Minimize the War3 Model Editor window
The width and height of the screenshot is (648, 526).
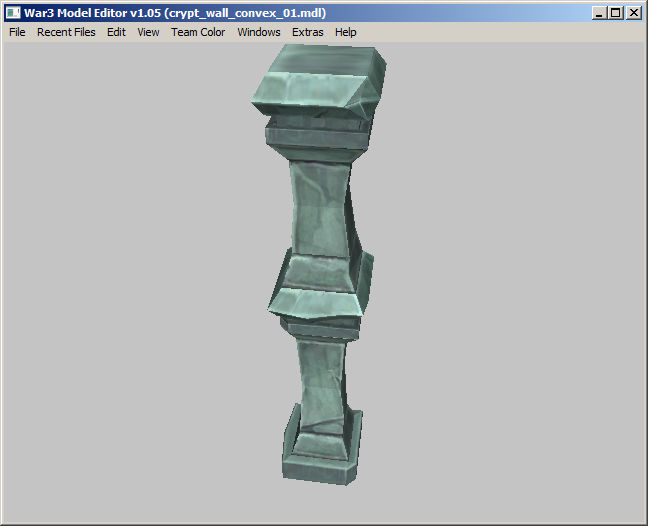599,13
